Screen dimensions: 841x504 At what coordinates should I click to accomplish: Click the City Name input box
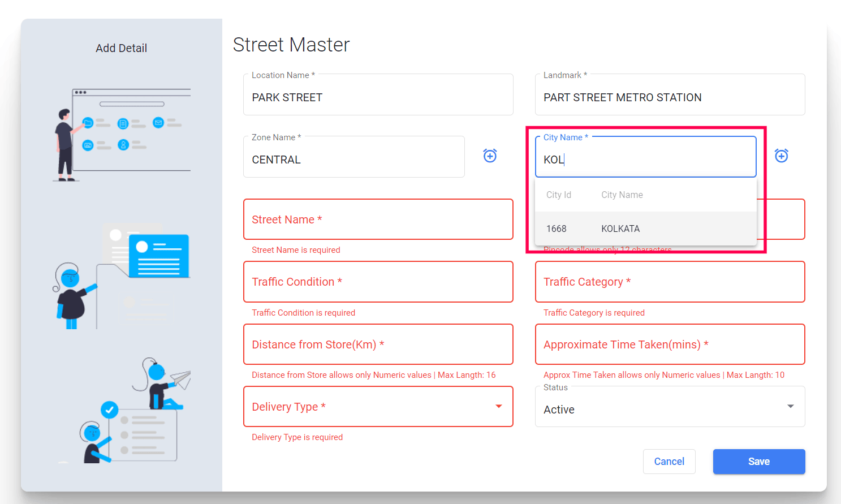pyautogui.click(x=645, y=160)
